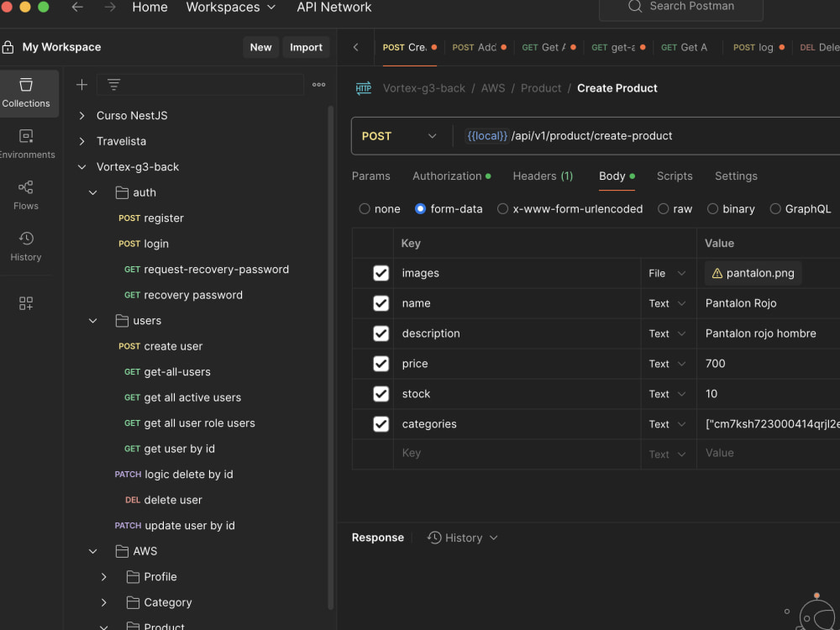Open the File type dropdown for images
This screenshot has width=840, height=630.
coord(668,273)
